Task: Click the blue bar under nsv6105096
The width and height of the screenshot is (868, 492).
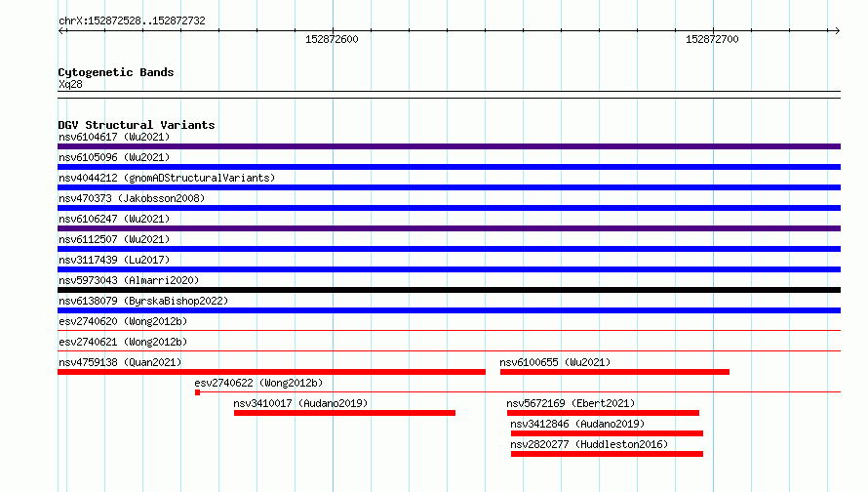Action: (449, 167)
